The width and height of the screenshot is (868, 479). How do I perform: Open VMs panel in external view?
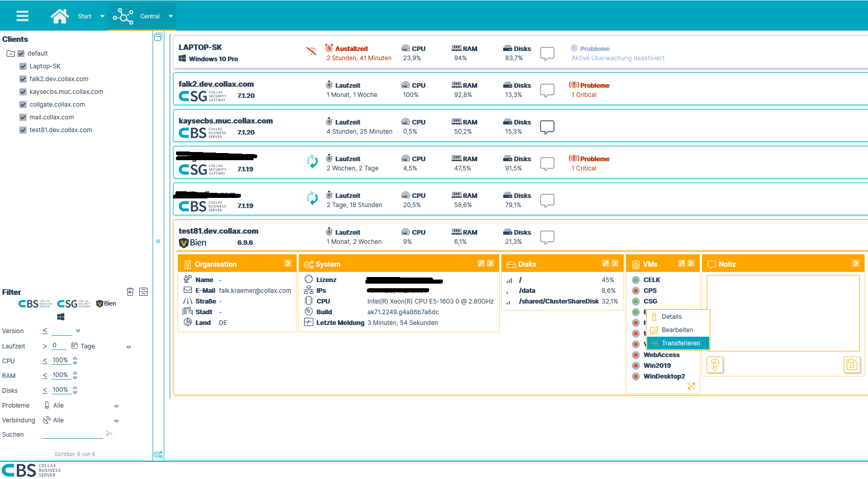click(x=681, y=263)
